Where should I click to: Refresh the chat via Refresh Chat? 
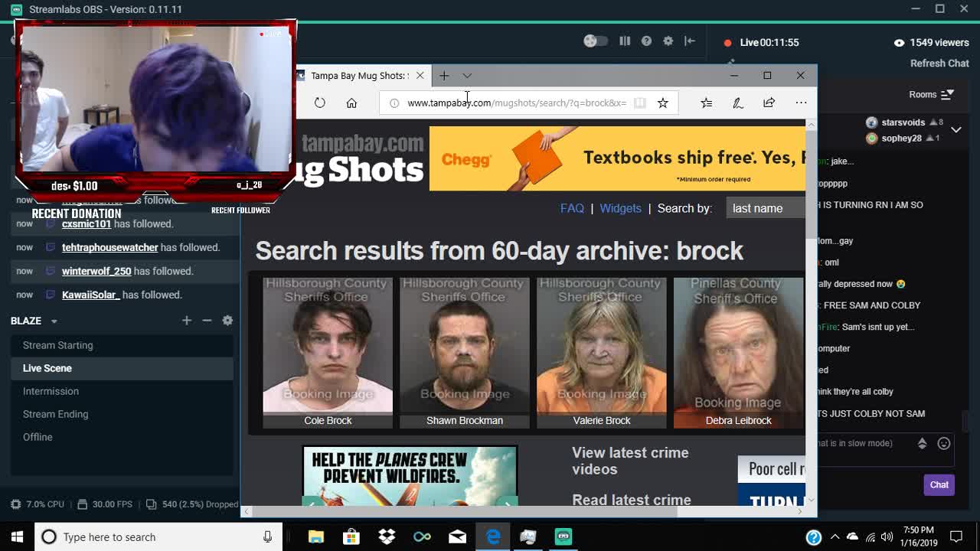click(939, 64)
